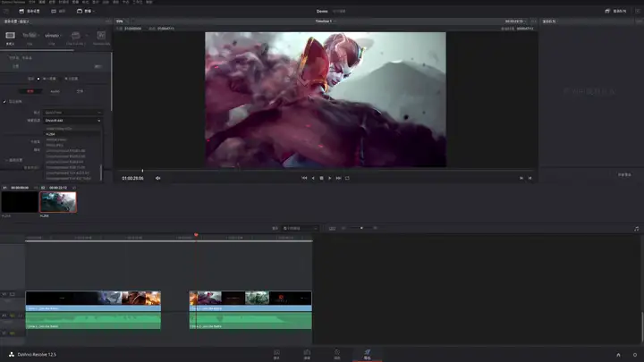Click the Start Render button
This screenshot has height=362, width=644.
pyautogui.click(x=624, y=175)
